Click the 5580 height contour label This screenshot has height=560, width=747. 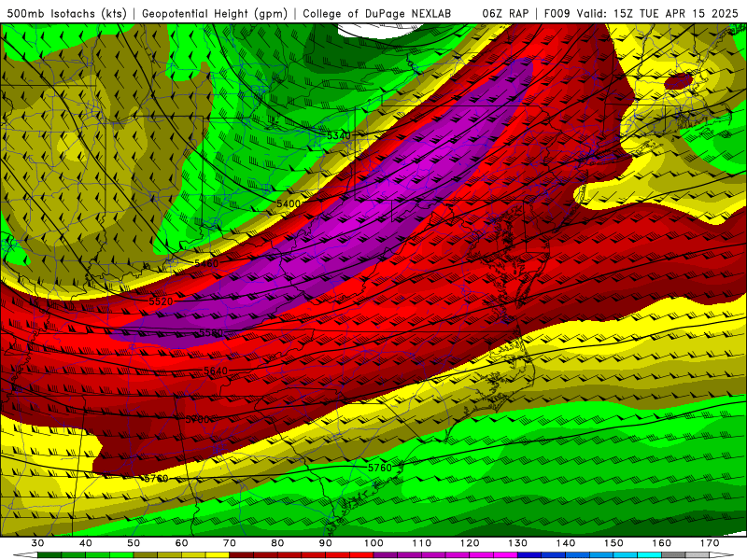pyautogui.click(x=211, y=332)
